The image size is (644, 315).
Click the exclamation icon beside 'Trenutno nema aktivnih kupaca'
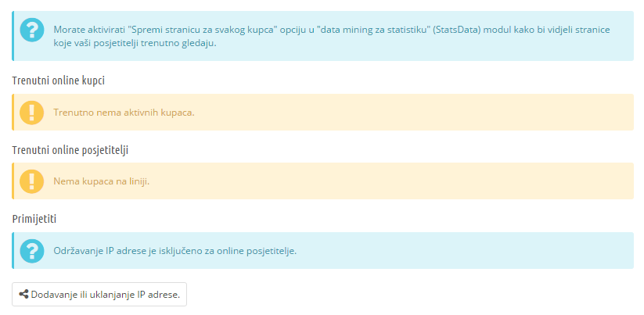[31, 113]
